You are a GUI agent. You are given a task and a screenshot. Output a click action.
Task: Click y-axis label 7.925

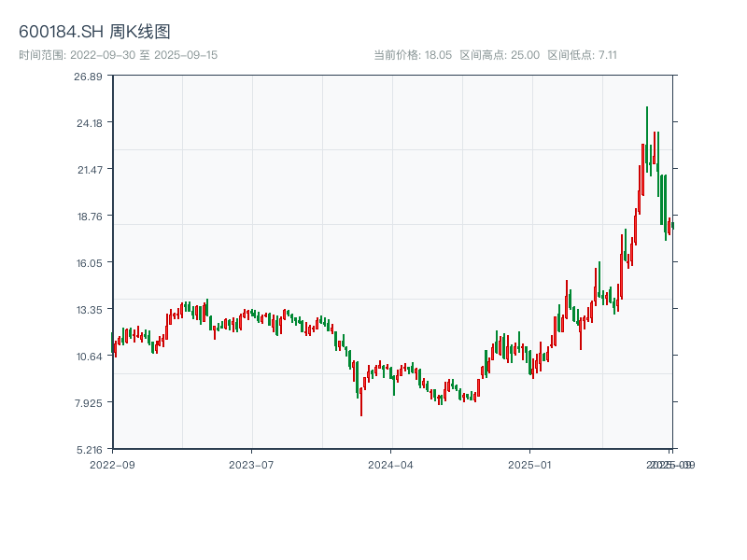pyautogui.click(x=89, y=403)
